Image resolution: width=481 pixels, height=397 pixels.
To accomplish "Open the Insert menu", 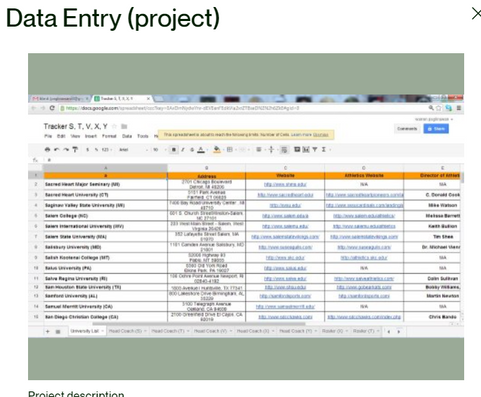I will [x=91, y=136].
